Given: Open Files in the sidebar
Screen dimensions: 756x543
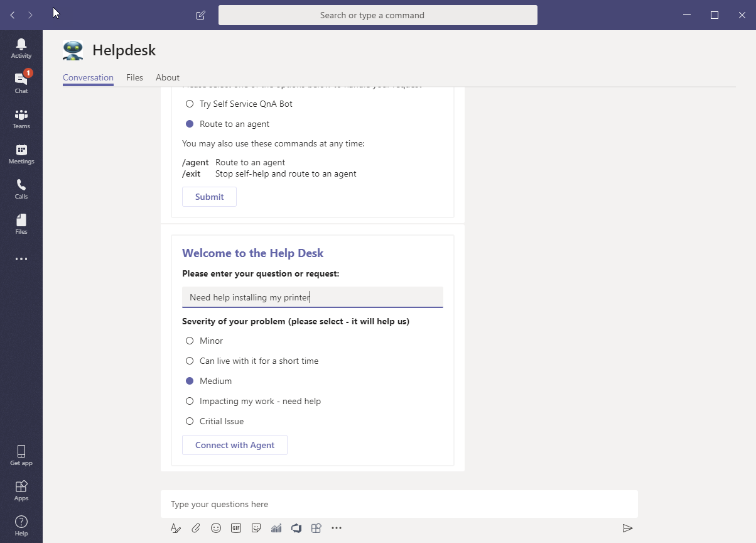Looking at the screenshot, I should coord(21,224).
